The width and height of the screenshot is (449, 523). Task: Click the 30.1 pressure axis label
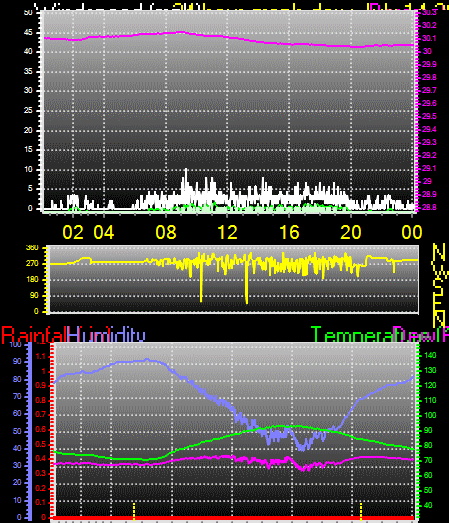[x=429, y=38]
